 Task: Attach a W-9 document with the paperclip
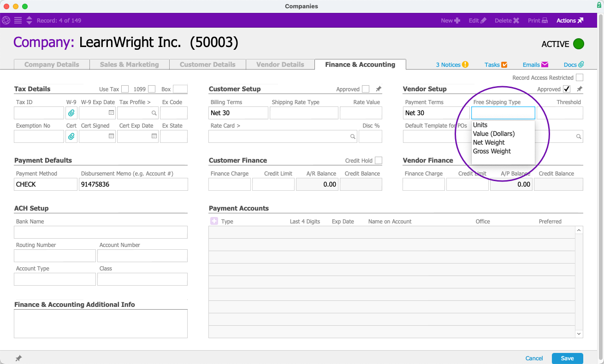tap(71, 113)
